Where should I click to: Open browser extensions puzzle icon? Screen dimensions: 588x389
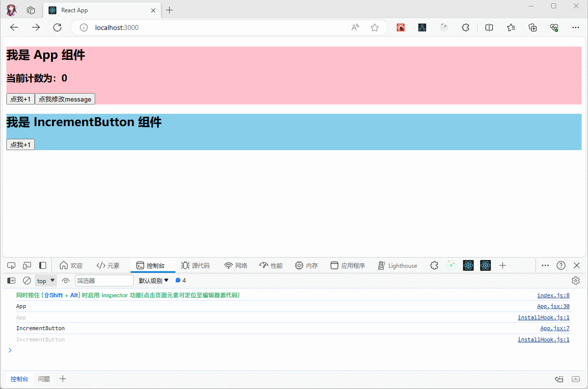pyautogui.click(x=465, y=27)
